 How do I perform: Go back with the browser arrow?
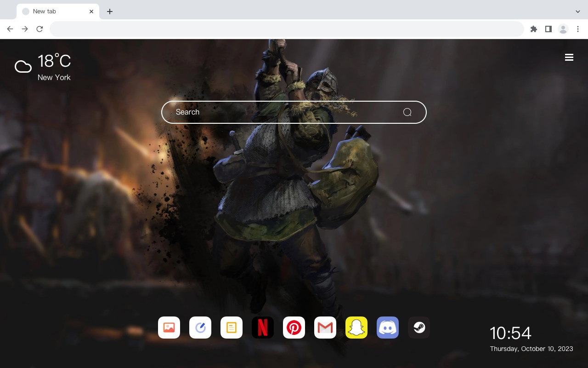point(10,29)
